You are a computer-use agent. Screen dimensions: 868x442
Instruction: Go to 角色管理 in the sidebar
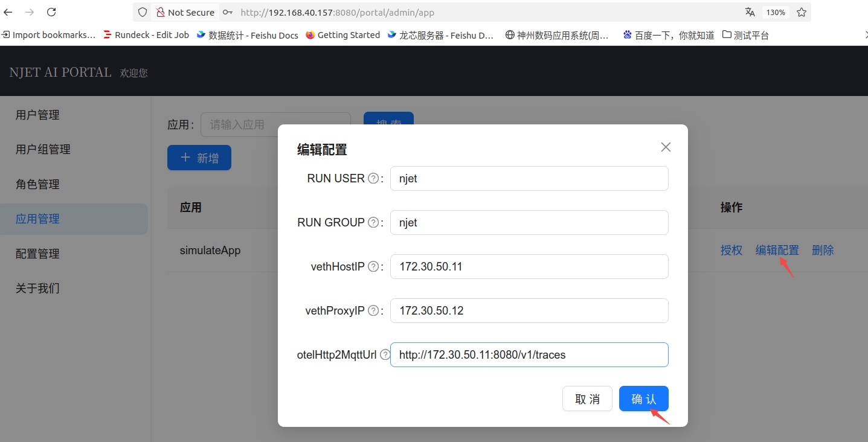(37, 185)
